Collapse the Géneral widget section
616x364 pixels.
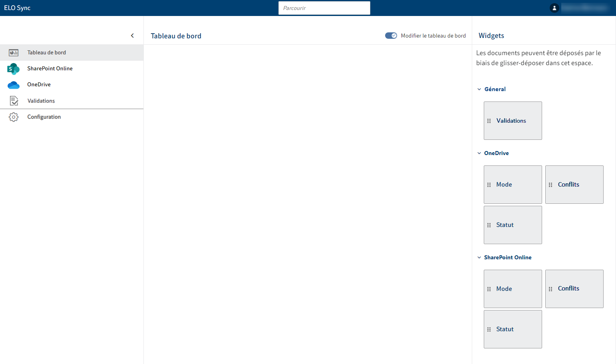pyautogui.click(x=479, y=89)
